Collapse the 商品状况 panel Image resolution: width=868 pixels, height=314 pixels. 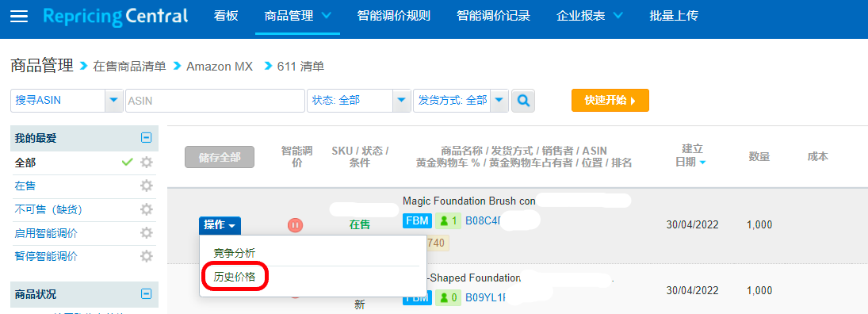146,293
